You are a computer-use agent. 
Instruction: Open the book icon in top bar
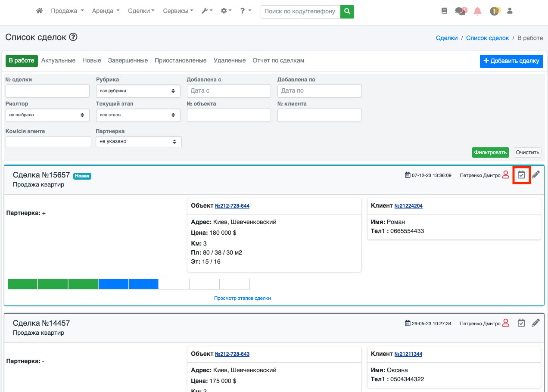click(x=444, y=11)
